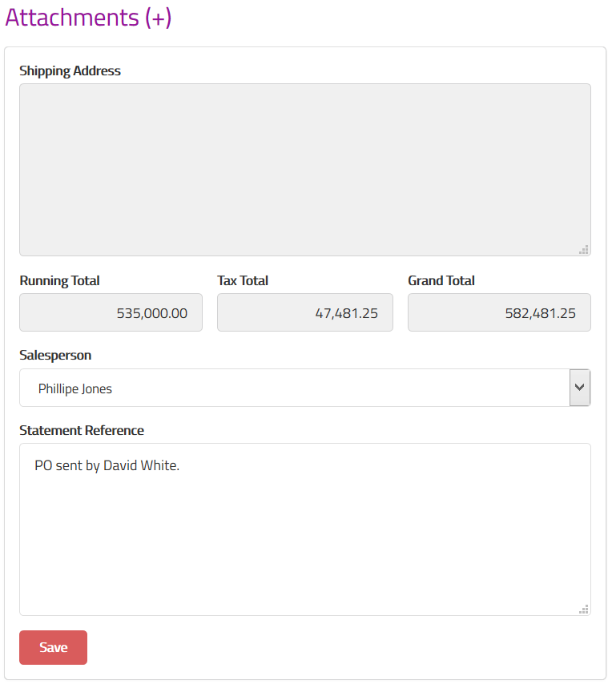
Task: Click the Running Total label
Action: [59, 280]
